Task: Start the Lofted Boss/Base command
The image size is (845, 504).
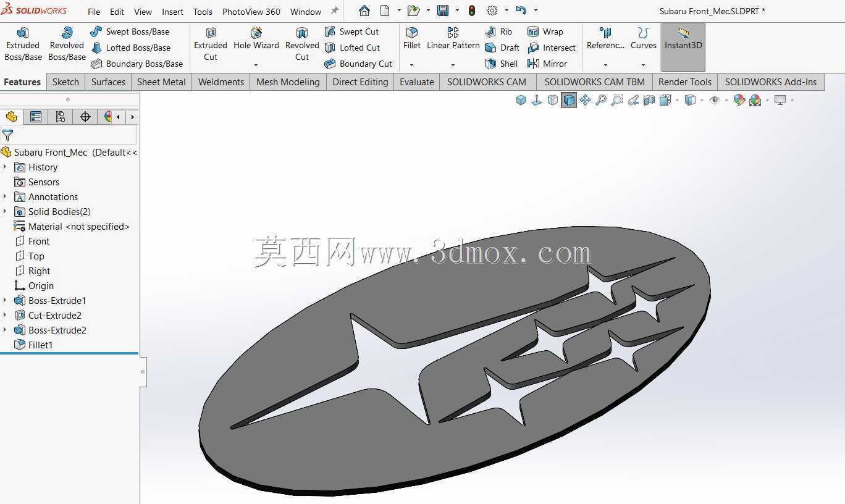Action: tap(130, 48)
